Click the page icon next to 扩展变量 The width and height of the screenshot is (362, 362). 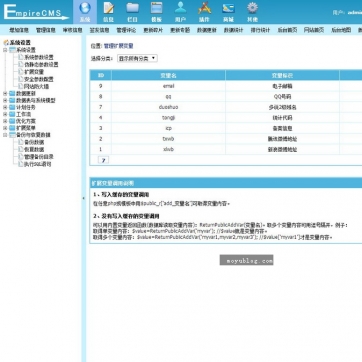pos(21,72)
